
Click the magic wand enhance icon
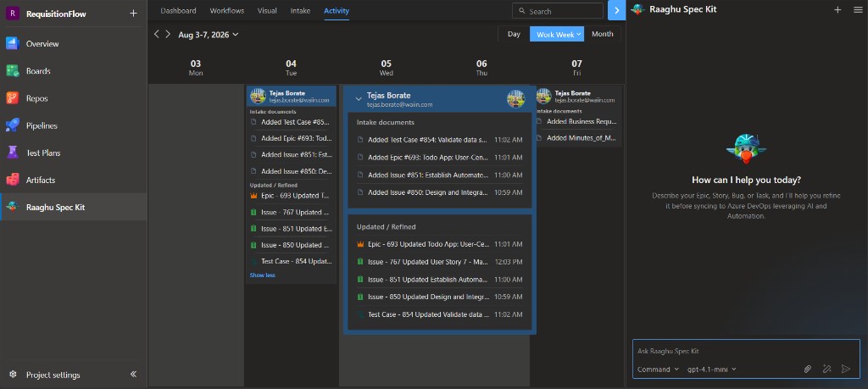pyautogui.click(x=827, y=369)
